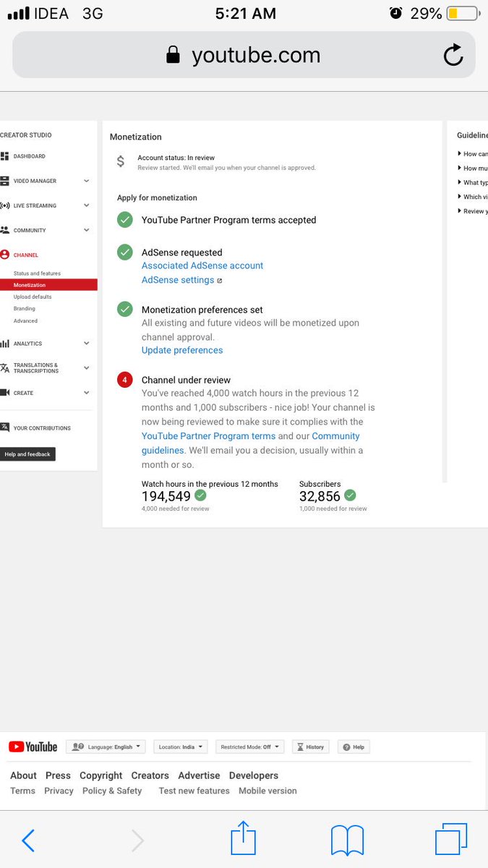Open the Associated AdSense account link

pyautogui.click(x=202, y=265)
